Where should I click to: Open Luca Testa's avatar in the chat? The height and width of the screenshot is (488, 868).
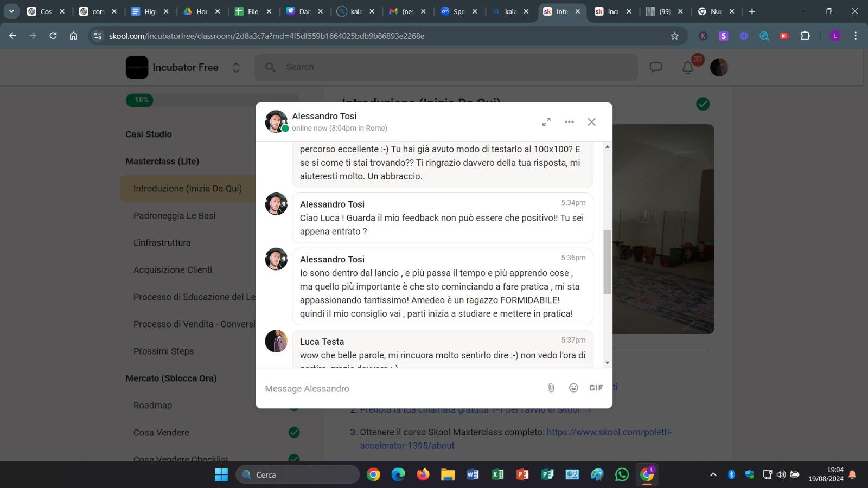pyautogui.click(x=276, y=341)
